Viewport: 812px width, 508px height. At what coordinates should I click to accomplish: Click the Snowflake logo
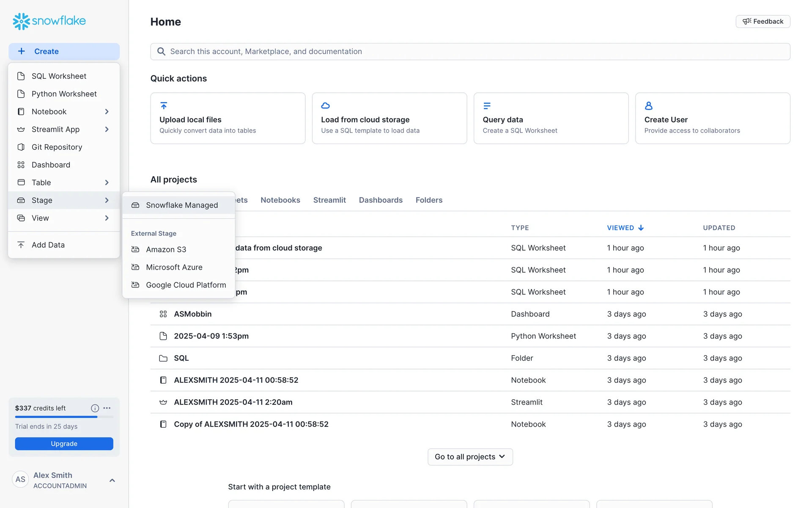click(49, 21)
